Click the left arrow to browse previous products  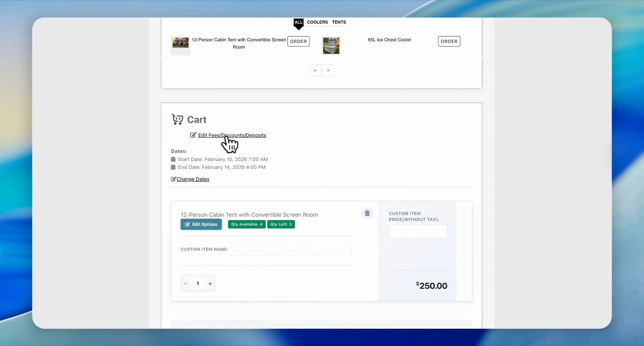[315, 70]
